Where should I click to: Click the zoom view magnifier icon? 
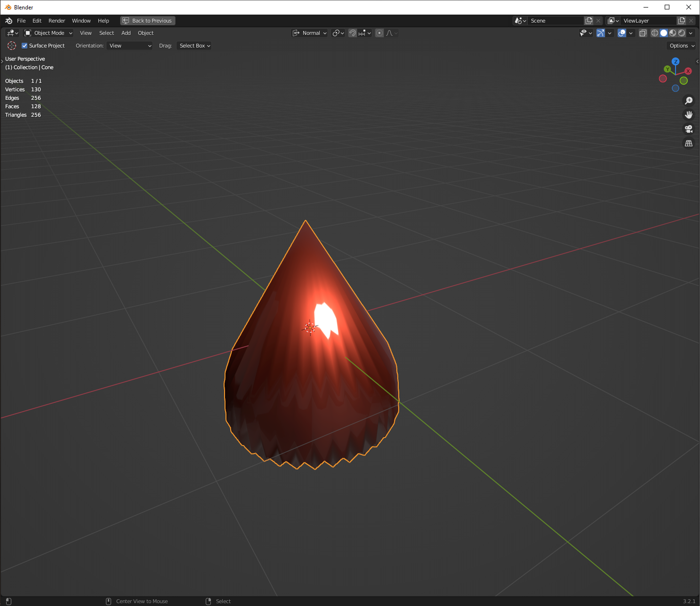pyautogui.click(x=689, y=101)
